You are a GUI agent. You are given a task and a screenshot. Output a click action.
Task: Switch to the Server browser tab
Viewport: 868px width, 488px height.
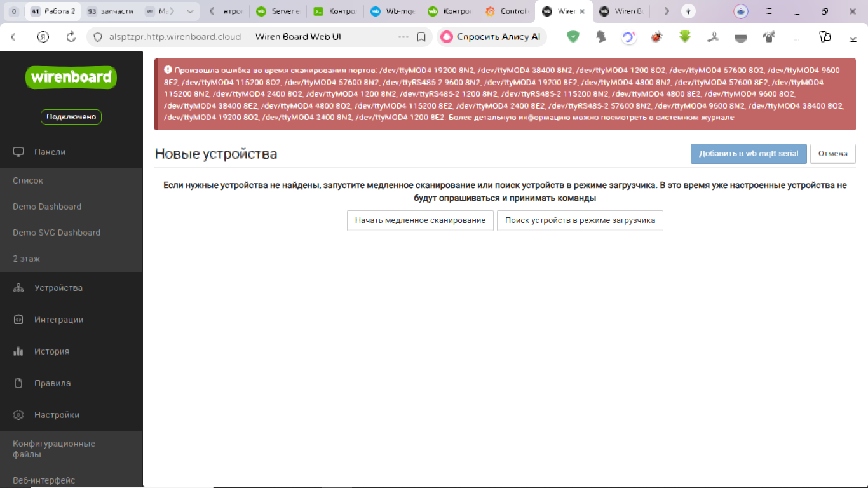pyautogui.click(x=277, y=11)
